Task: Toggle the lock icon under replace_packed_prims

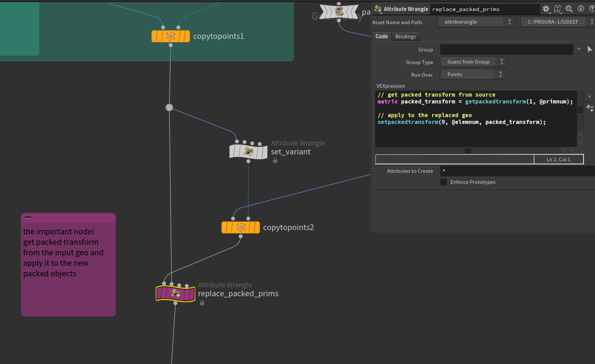Action: coord(202,303)
